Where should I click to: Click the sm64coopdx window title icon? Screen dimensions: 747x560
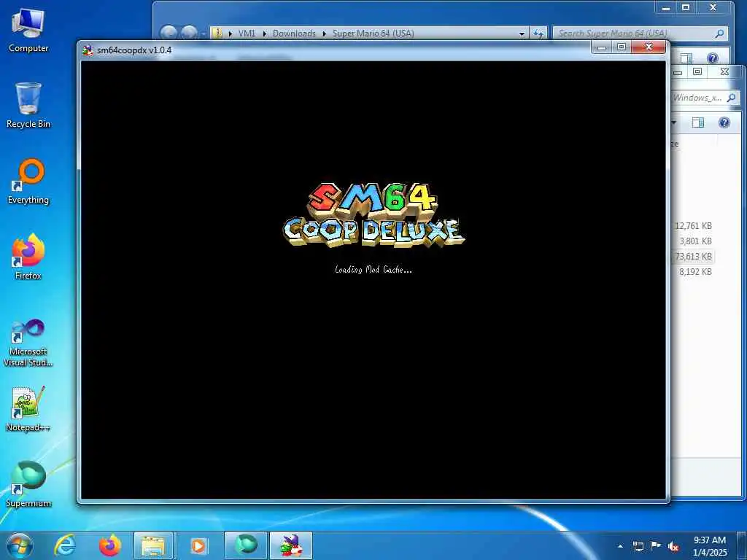pyautogui.click(x=88, y=50)
